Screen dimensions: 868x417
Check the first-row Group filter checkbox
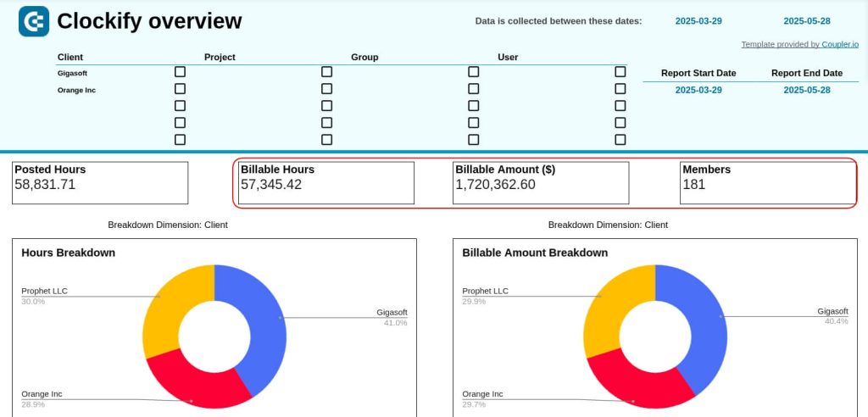473,72
